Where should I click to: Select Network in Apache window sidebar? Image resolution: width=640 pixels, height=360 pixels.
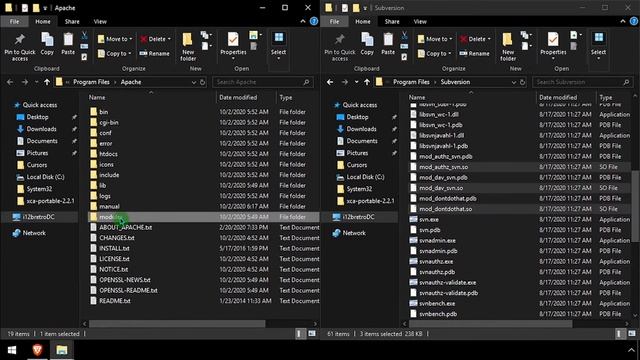click(34, 233)
